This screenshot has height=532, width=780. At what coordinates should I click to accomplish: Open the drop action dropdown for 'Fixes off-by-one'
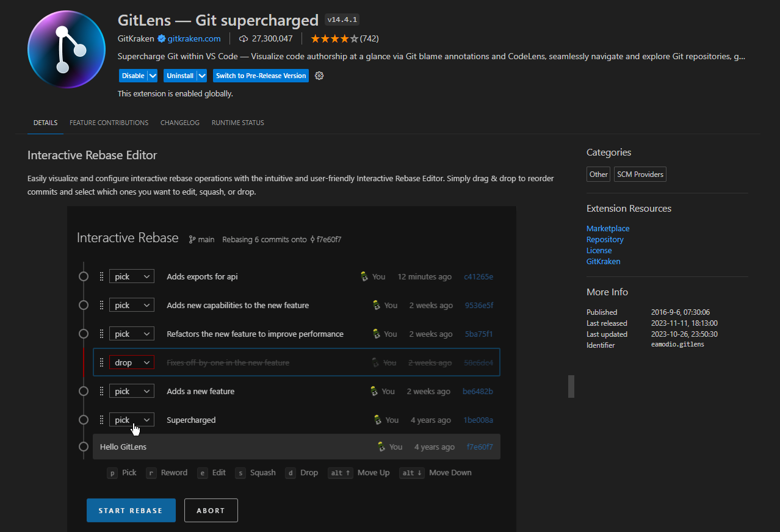click(x=132, y=362)
